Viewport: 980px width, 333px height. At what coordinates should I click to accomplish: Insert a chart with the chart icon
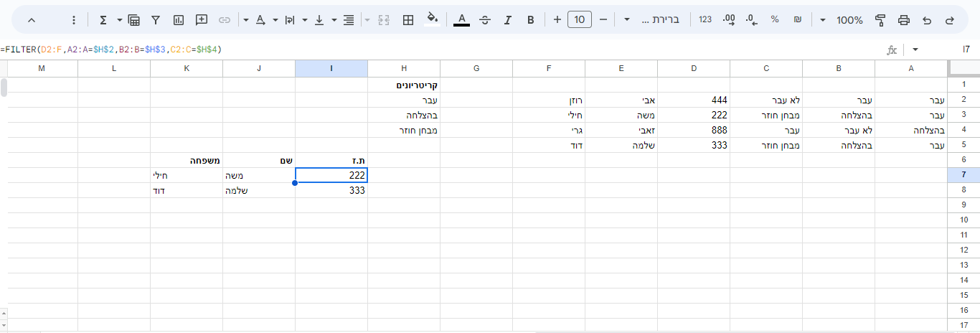click(179, 20)
